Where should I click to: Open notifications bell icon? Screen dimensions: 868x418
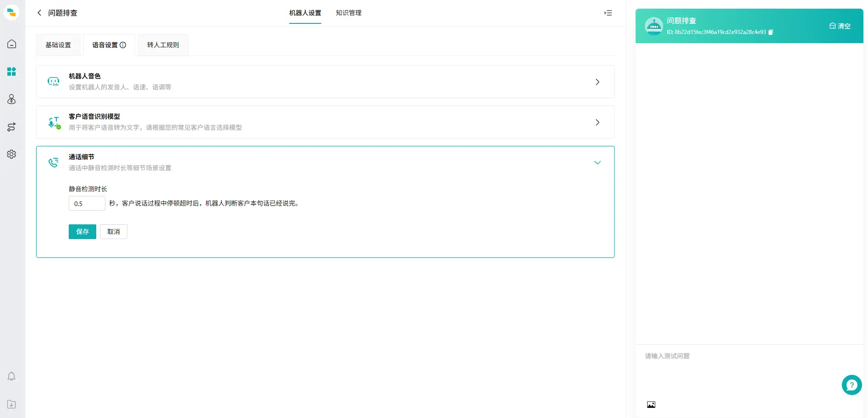tap(12, 377)
